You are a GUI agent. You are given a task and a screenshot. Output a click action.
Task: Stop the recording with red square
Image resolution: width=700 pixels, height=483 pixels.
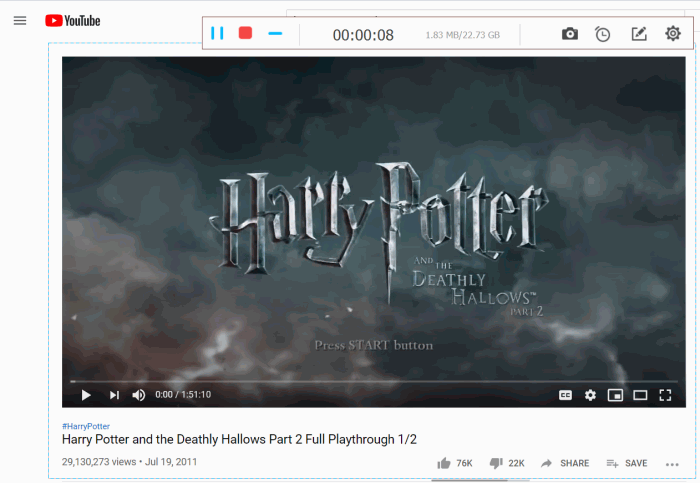(246, 33)
